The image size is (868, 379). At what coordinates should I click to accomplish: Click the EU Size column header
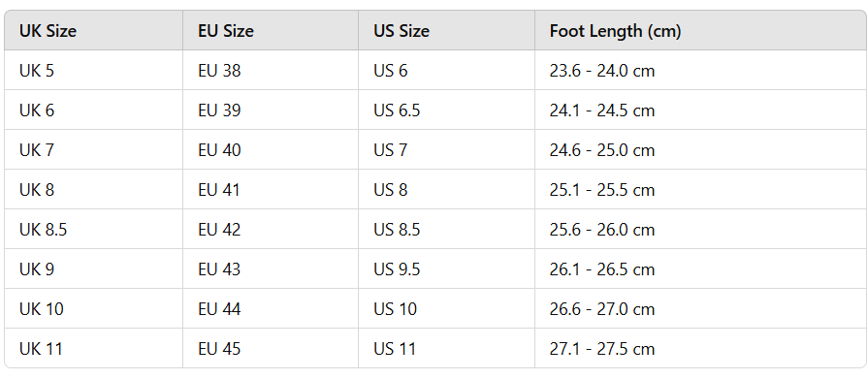pyautogui.click(x=271, y=30)
